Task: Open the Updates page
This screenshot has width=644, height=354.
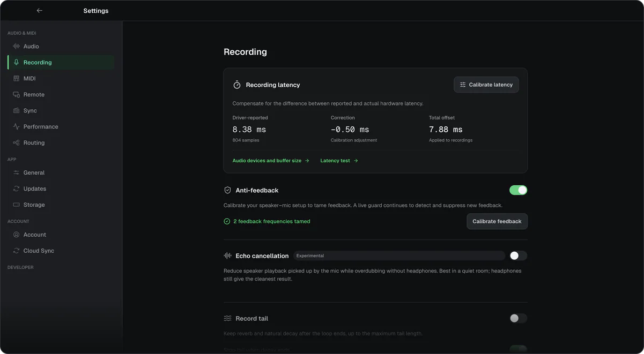Action: click(61, 189)
